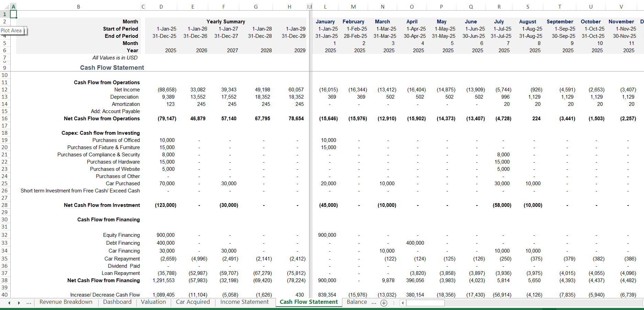This screenshot has height=310, width=644.
Task: Click the Loan Repayment label
Action: tap(121, 273)
